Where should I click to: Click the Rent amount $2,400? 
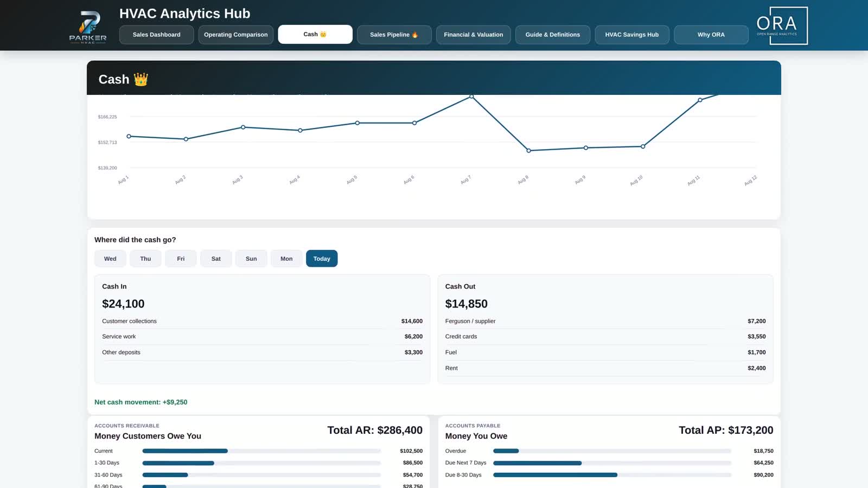[x=757, y=368]
